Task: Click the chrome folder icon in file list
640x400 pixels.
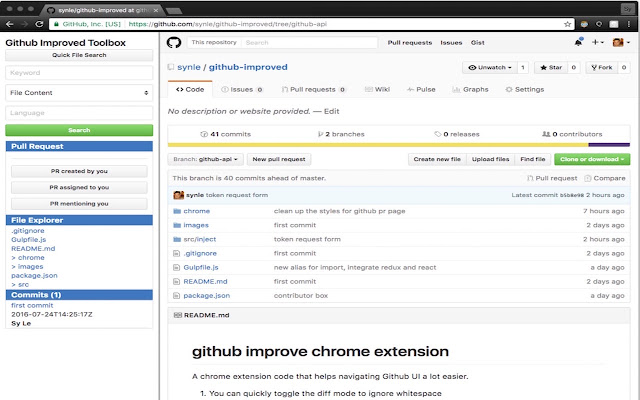Action: pyautogui.click(x=177, y=211)
